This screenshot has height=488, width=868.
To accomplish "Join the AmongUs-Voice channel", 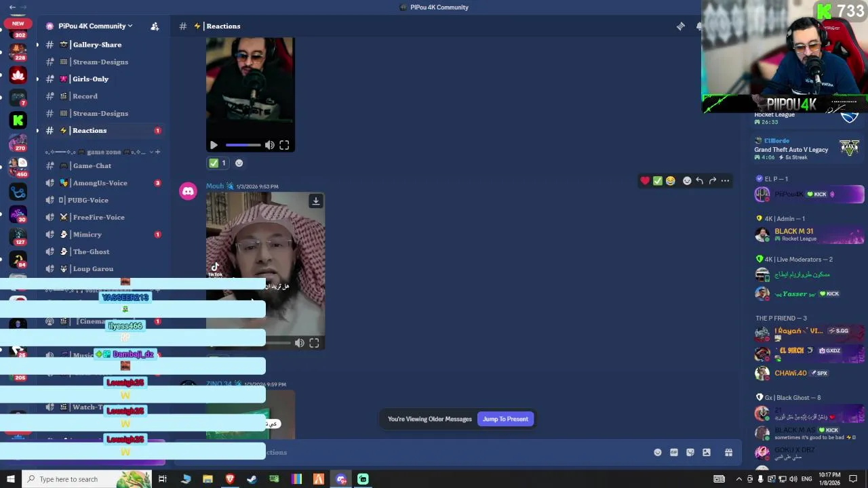I will 102,183.
